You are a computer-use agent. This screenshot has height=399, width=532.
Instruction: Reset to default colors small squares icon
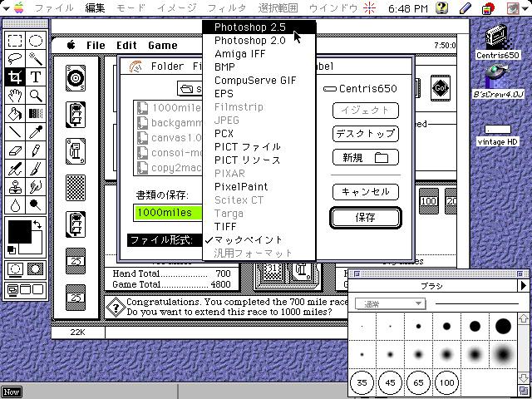11,250
